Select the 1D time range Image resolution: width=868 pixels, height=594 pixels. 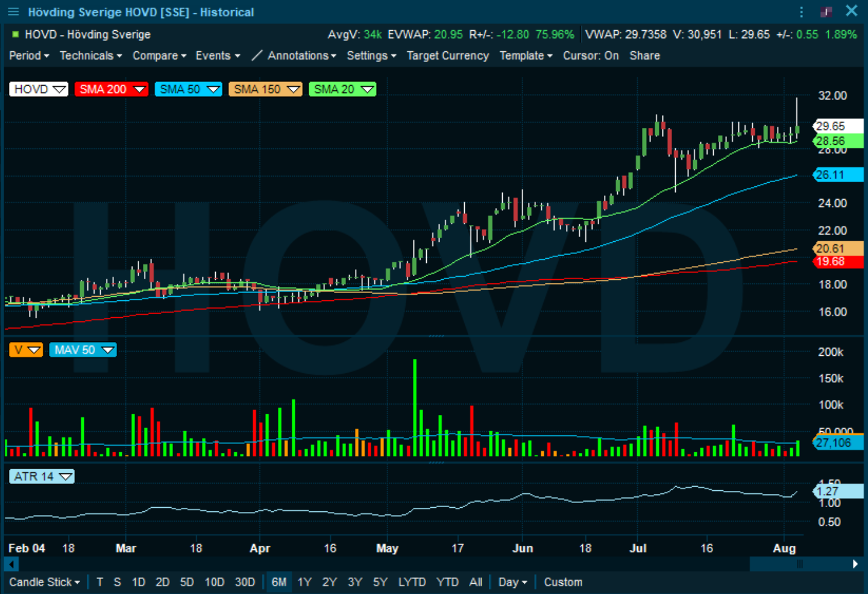139,582
